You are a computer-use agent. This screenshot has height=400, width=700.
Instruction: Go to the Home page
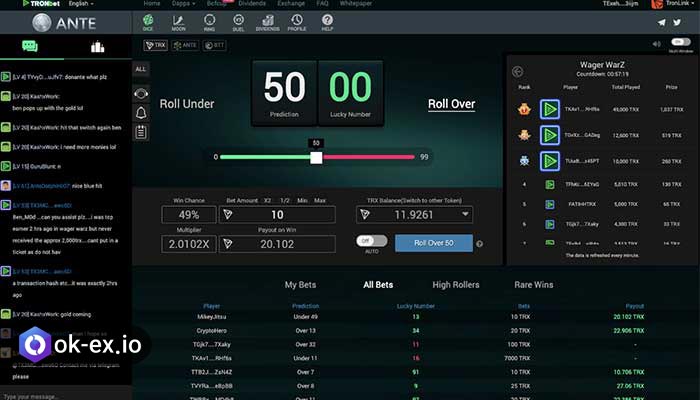tap(152, 4)
